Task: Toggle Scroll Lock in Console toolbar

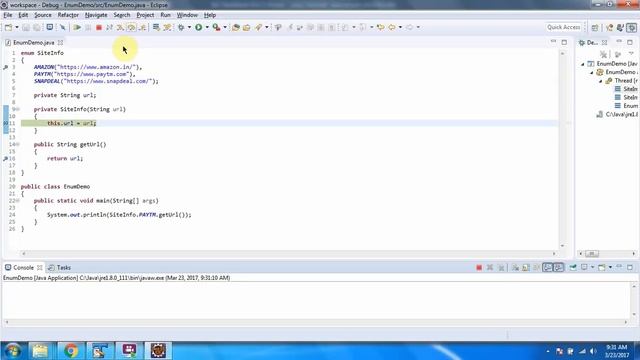Action: (526, 267)
